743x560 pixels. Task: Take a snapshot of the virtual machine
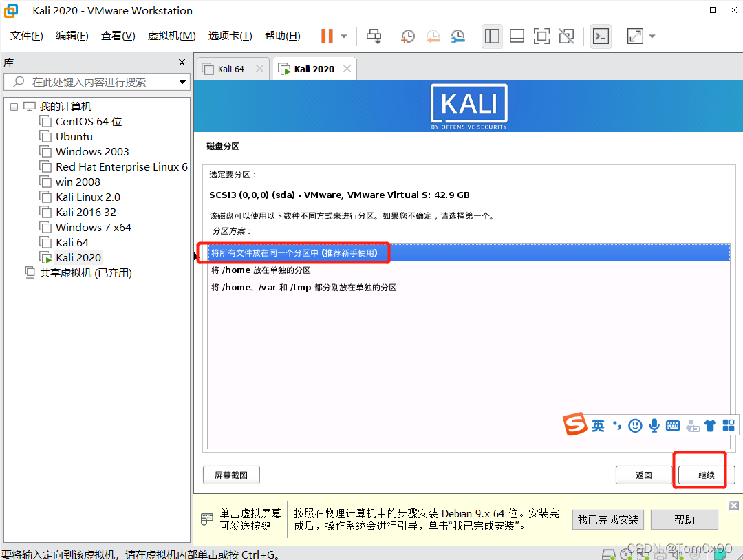click(x=407, y=36)
